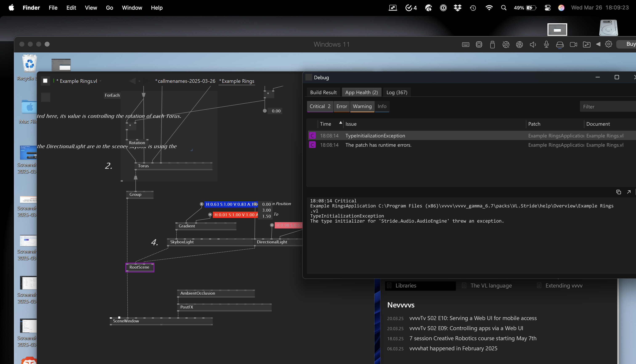Toggle the Error severity filter
The width and height of the screenshot is (636, 364).
tap(342, 107)
